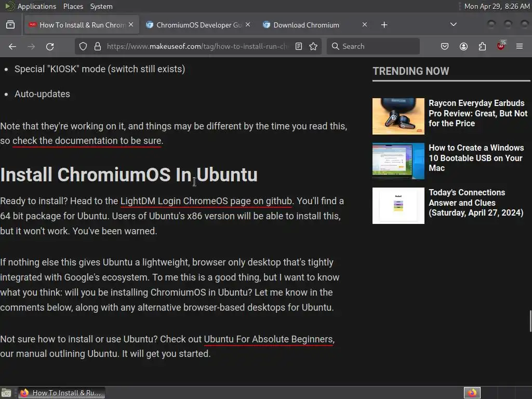Open Raycon Everyday Earbuds Pro Review article

[478, 113]
